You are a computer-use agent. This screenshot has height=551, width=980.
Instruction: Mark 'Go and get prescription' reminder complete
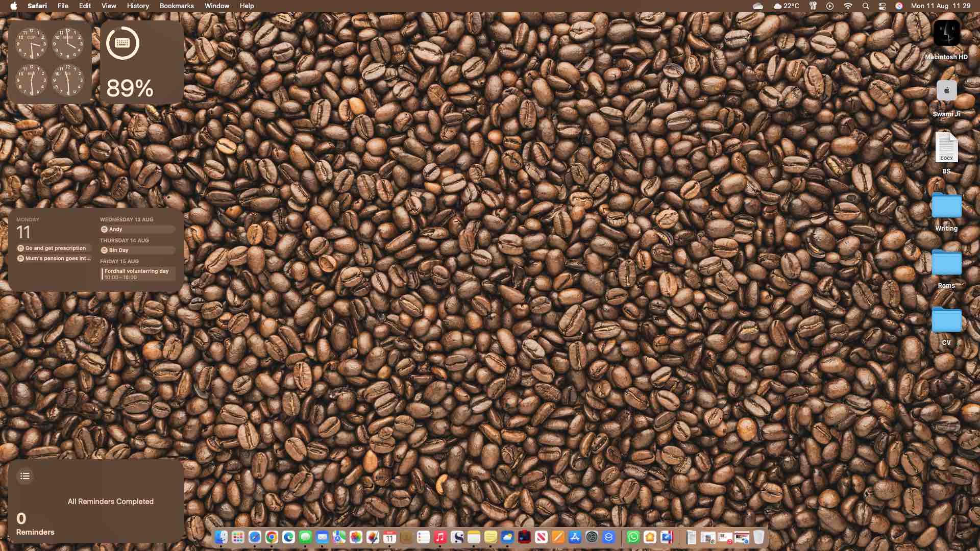20,248
